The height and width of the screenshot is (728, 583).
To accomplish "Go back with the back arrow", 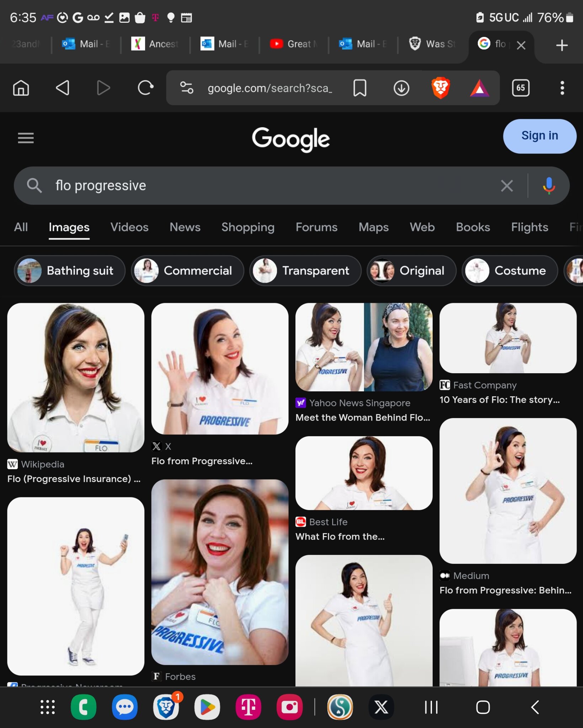I will click(x=63, y=88).
